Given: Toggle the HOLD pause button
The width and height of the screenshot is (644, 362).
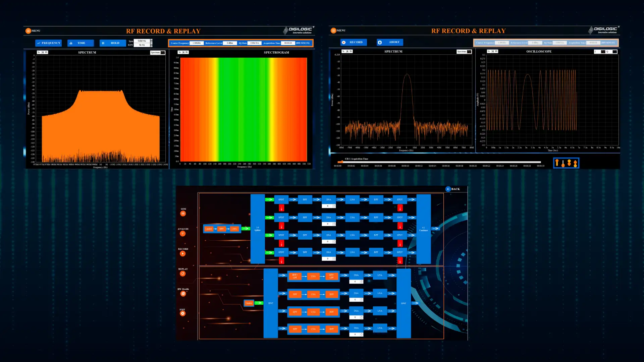Looking at the screenshot, I should (x=112, y=43).
